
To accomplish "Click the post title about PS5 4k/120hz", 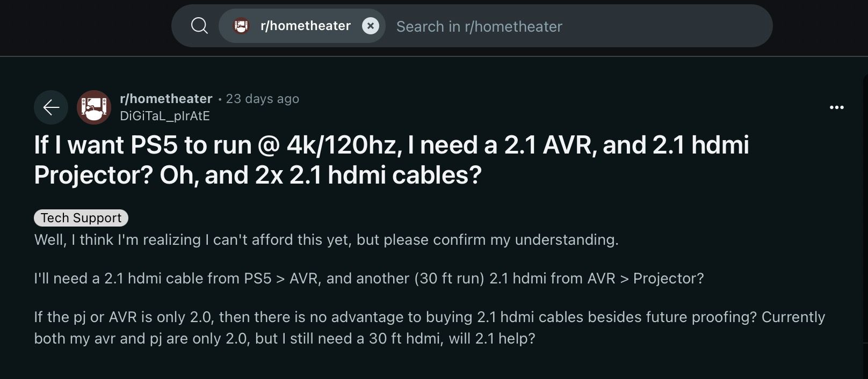I will (x=391, y=160).
